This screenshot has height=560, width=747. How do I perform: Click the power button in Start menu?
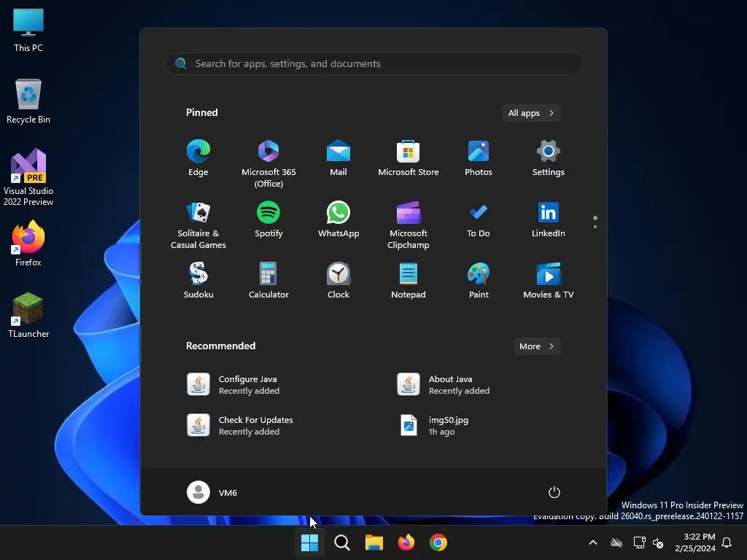[554, 492]
